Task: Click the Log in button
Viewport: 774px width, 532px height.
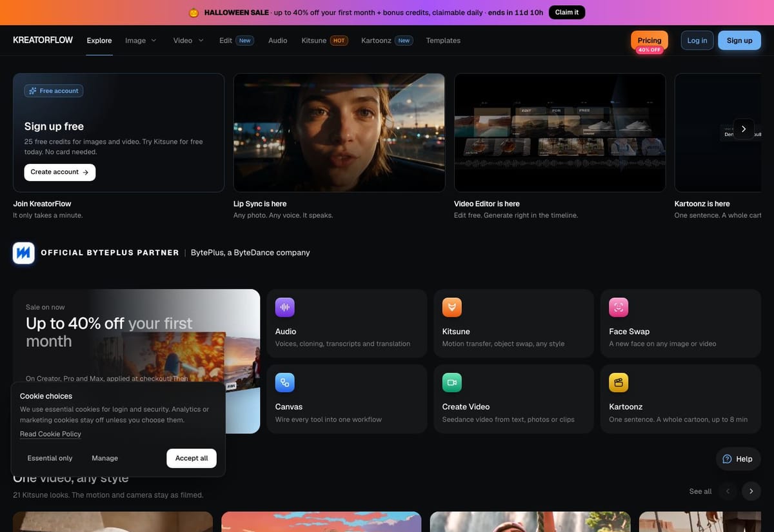Action: (697, 41)
